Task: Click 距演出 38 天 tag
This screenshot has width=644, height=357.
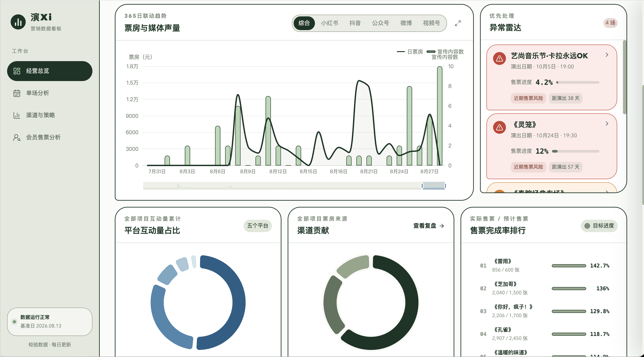Action: click(x=566, y=98)
